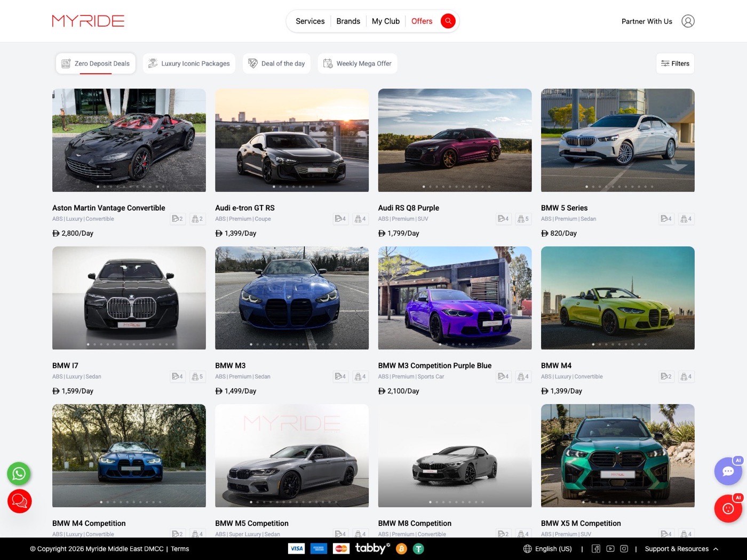Click the Instagram icon in footer

[x=624, y=549]
